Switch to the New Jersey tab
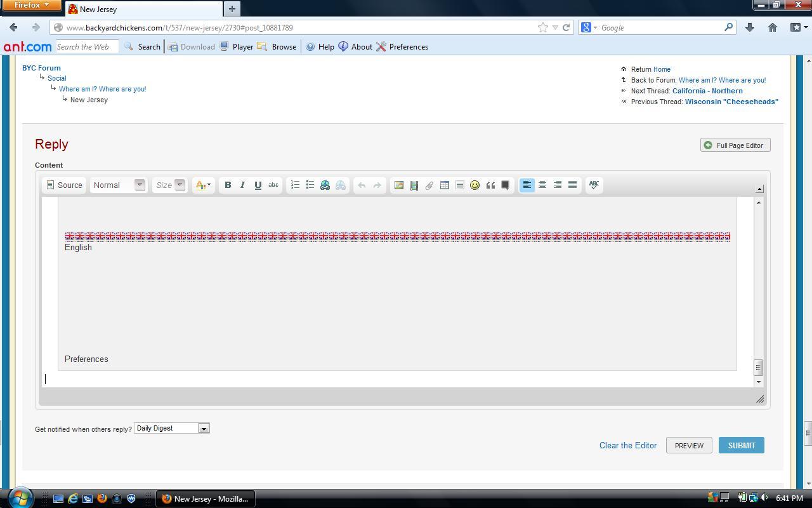Screen dimensions: 812x508 [143, 9]
